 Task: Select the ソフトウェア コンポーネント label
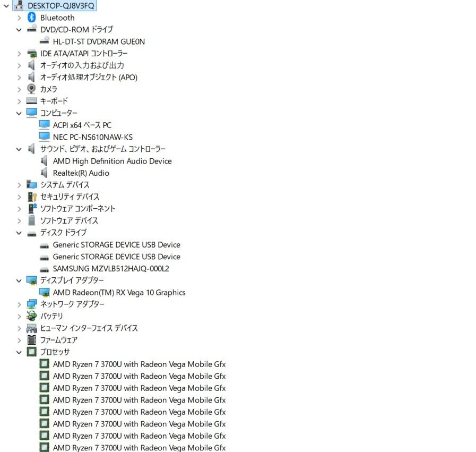(x=77, y=208)
